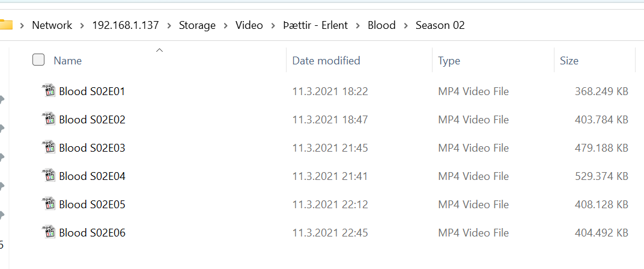The width and height of the screenshot is (644, 269).
Task: Navigate to the Þættir - Erlent breadcrumb
Action: pos(316,25)
